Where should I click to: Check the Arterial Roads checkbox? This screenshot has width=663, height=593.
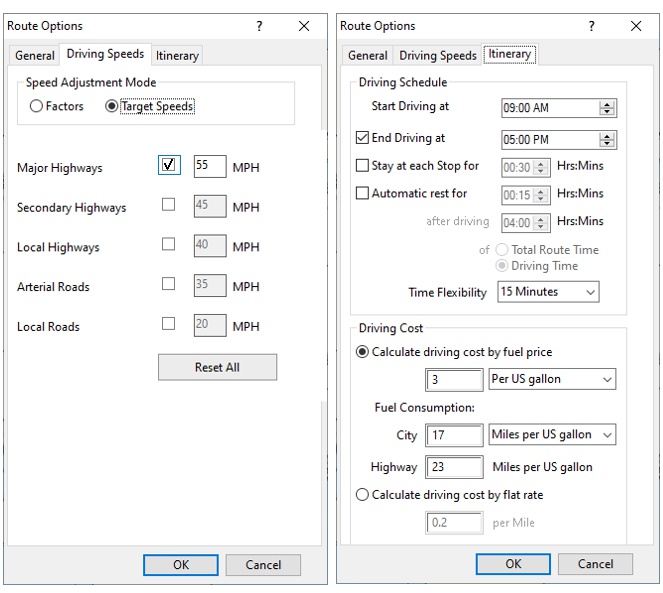point(169,285)
